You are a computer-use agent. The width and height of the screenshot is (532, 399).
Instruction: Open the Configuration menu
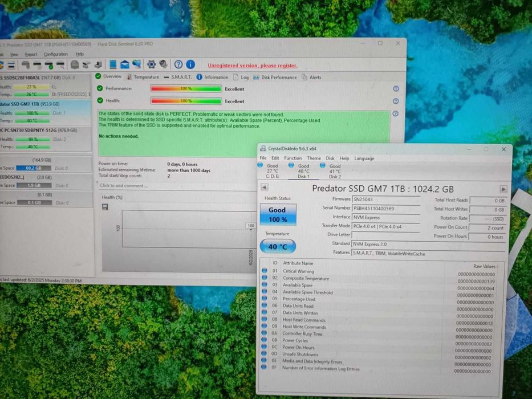coord(56,54)
